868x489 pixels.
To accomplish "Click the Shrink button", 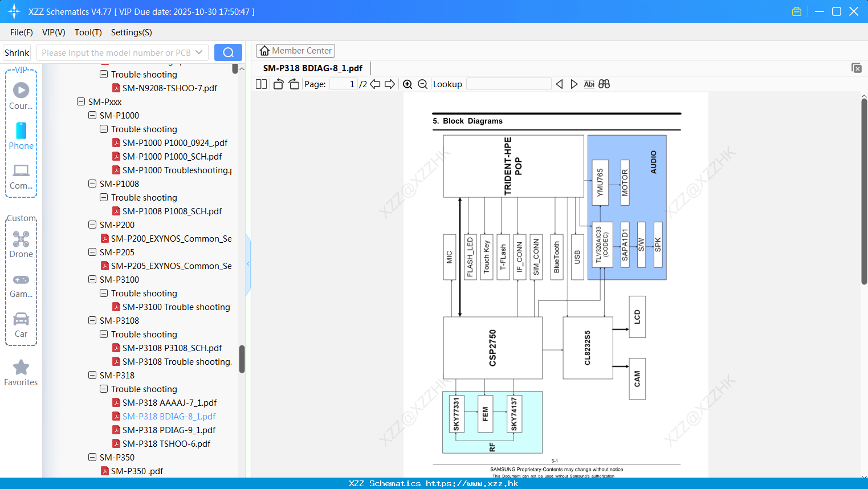I will [17, 52].
